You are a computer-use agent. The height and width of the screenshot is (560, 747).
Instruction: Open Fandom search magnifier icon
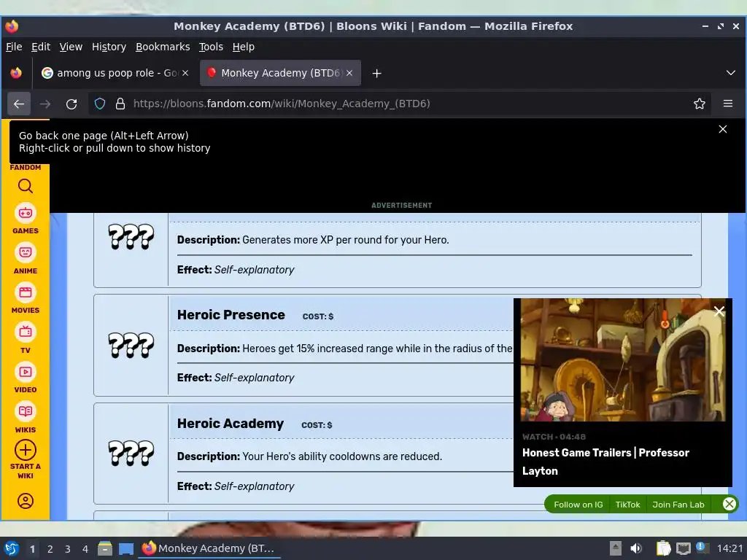coord(26,186)
